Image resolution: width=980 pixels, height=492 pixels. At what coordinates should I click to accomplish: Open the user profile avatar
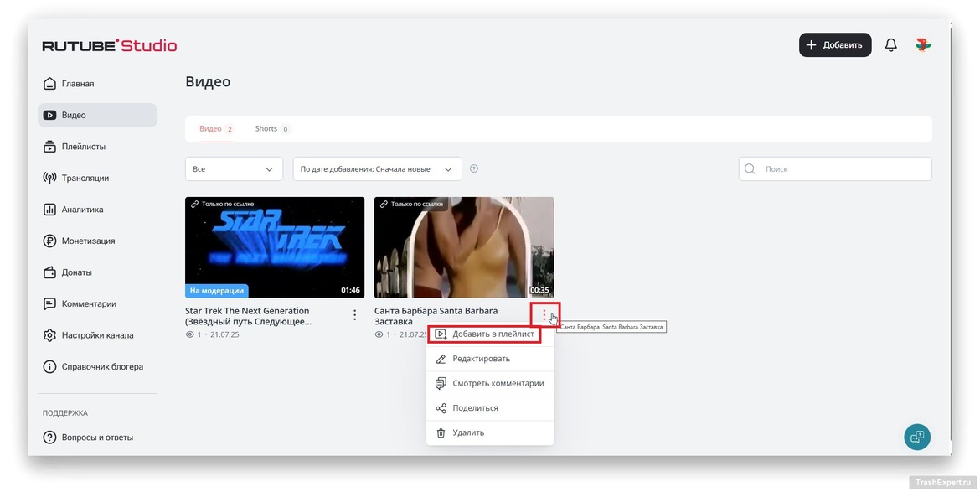click(923, 45)
